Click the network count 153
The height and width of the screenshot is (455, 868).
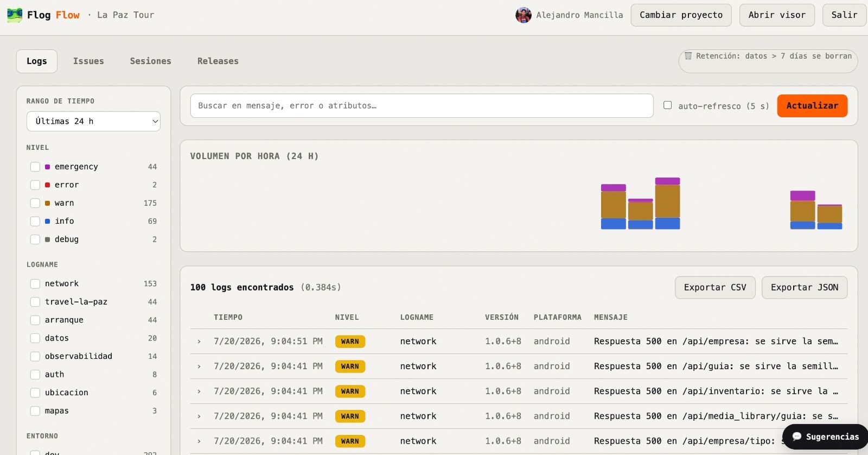click(150, 284)
